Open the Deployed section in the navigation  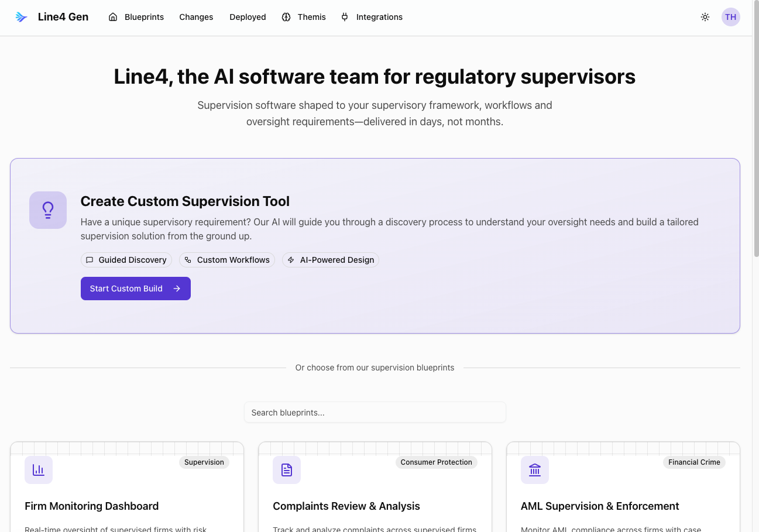pyautogui.click(x=248, y=17)
